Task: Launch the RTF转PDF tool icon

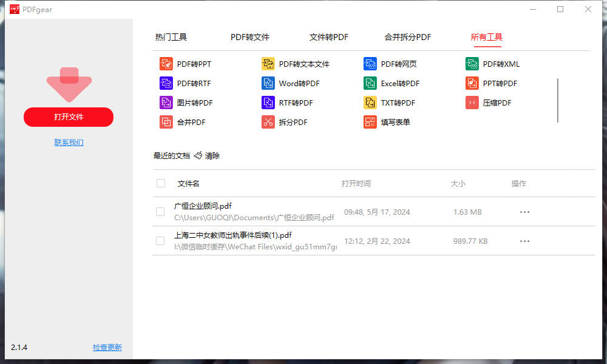Action: (268, 103)
